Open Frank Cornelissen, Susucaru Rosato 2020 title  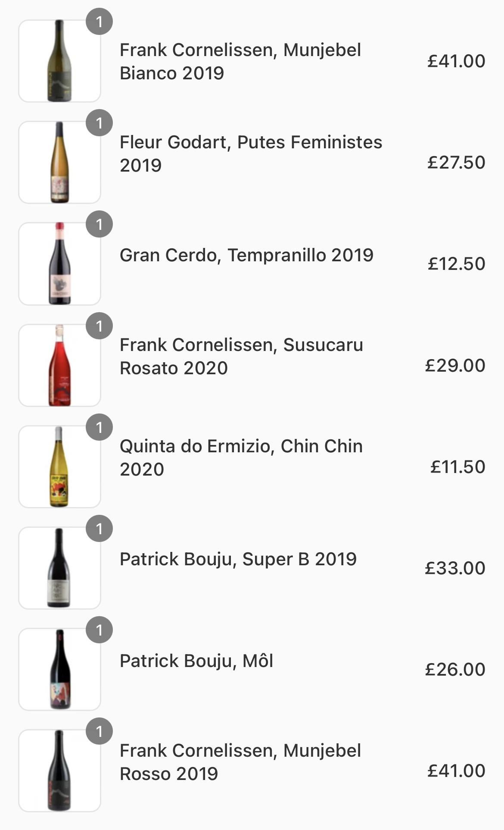click(241, 356)
